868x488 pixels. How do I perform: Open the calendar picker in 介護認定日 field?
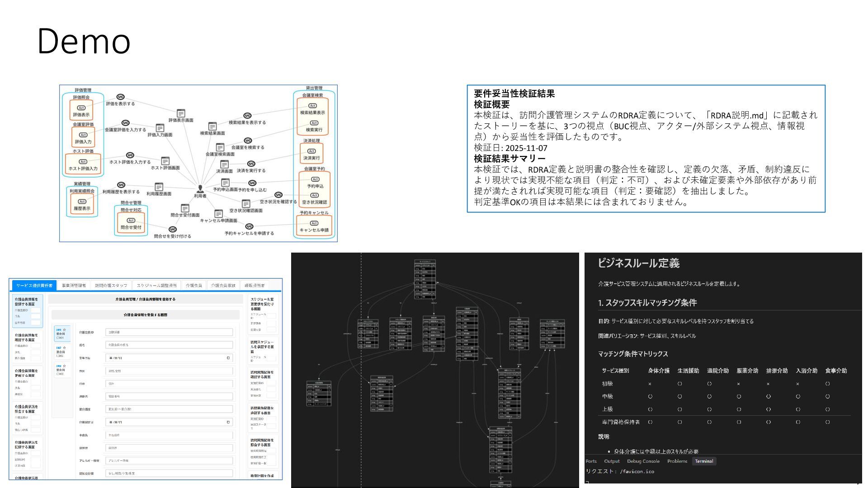pyautogui.click(x=228, y=422)
